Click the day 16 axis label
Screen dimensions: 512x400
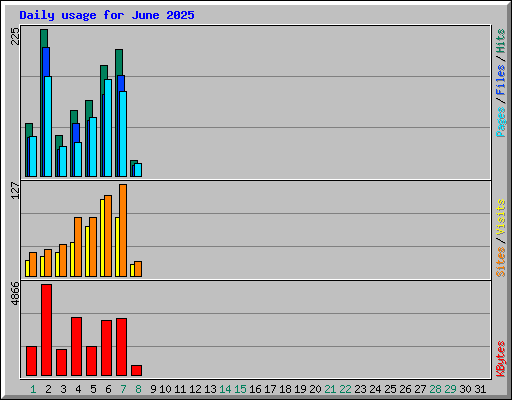(255, 389)
